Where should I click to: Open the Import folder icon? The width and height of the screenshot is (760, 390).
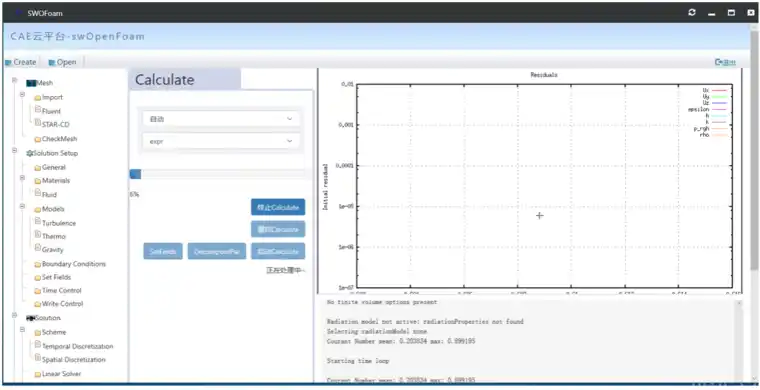(37, 97)
